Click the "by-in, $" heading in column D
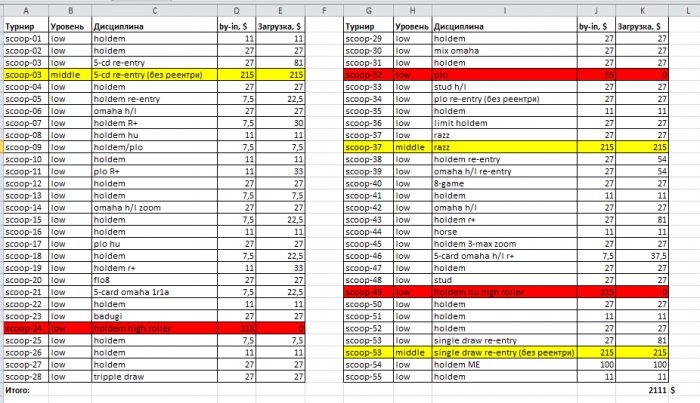The image size is (700, 403). click(233, 26)
